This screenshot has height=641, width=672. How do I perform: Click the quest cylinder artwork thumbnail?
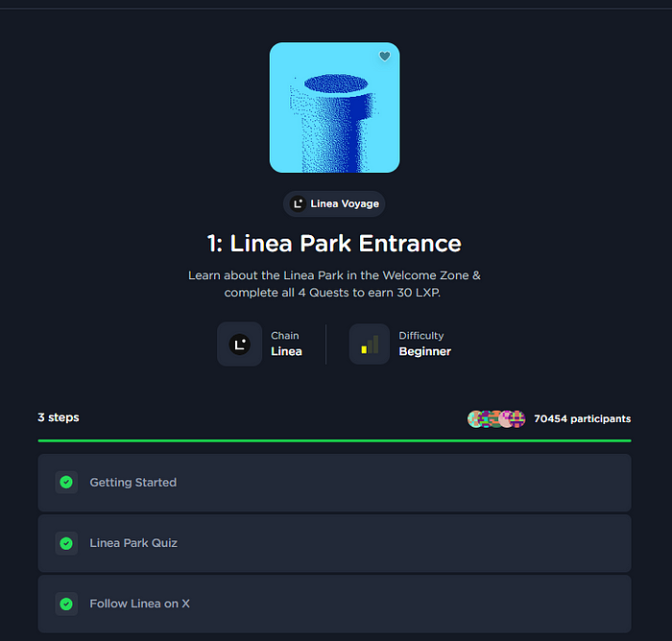tap(334, 107)
